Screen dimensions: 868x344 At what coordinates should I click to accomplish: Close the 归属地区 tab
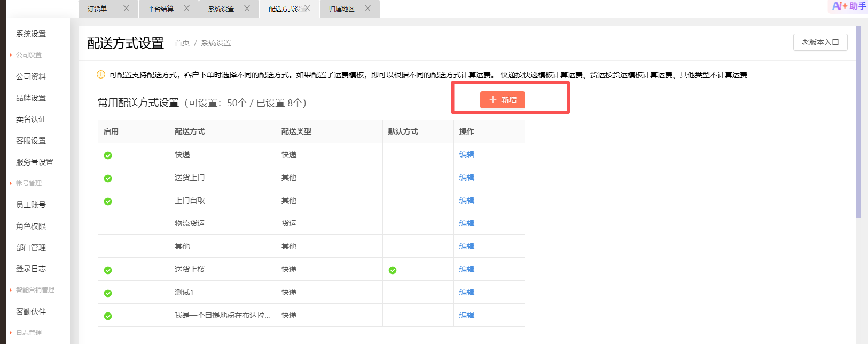tap(367, 9)
